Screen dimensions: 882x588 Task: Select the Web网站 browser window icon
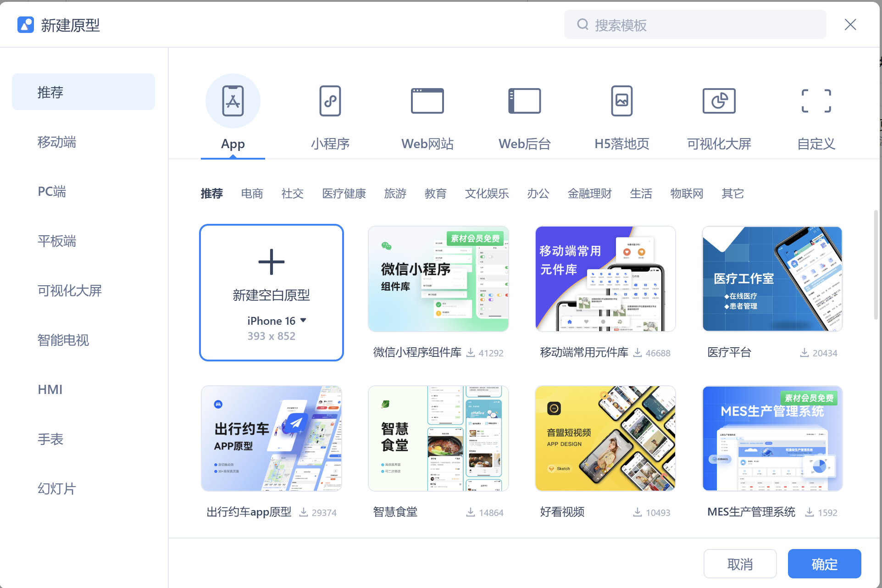pos(427,101)
